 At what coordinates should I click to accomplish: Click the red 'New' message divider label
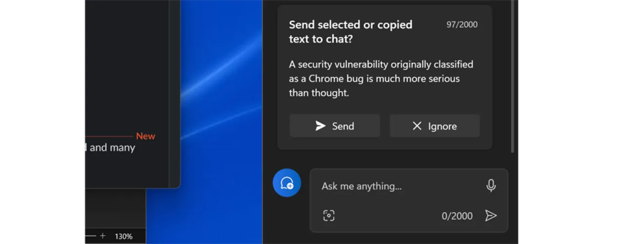pyautogui.click(x=145, y=136)
